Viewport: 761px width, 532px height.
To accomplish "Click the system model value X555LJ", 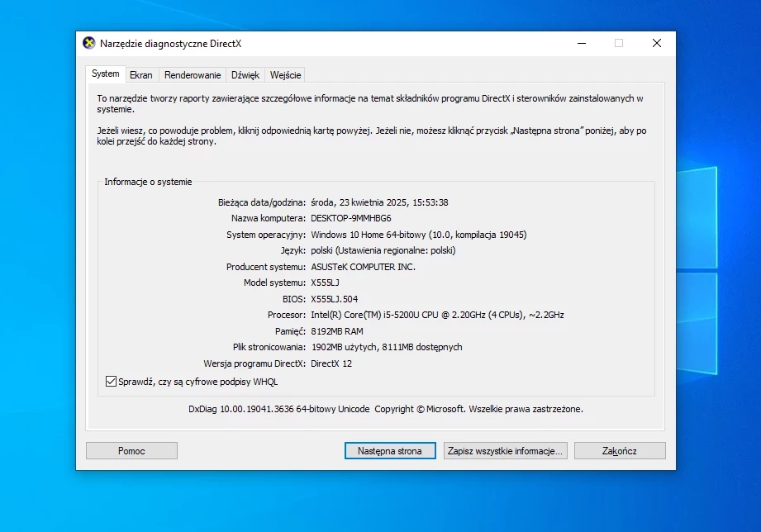I will 326,283.
